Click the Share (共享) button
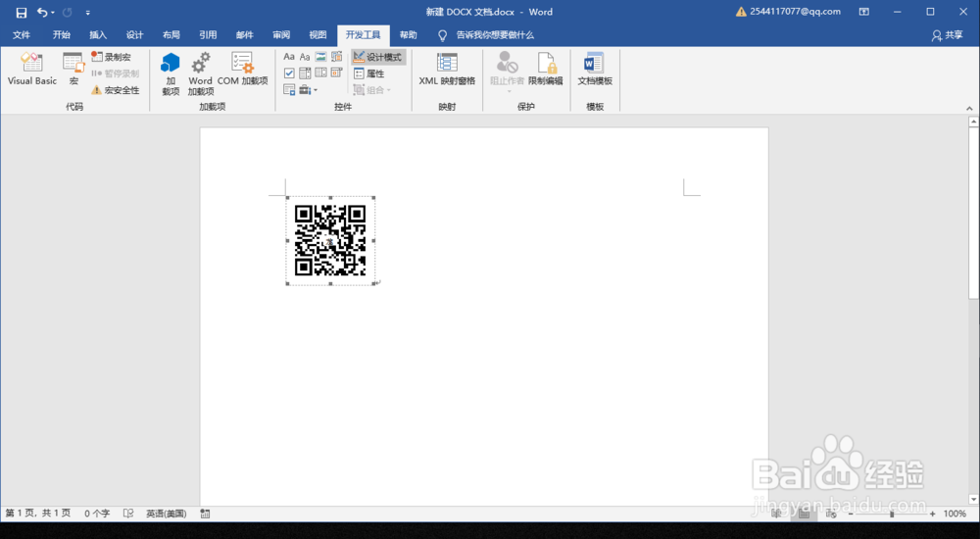This screenshot has width=980, height=539. tap(948, 35)
